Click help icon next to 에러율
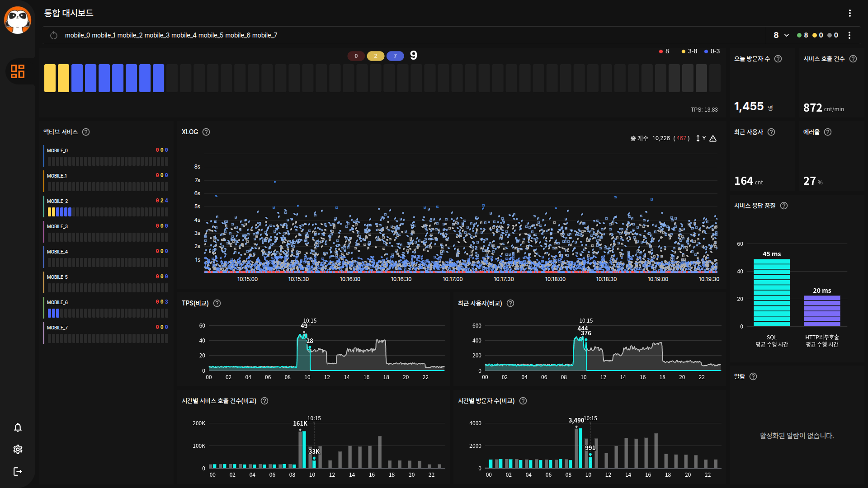This screenshot has width=868, height=488. tap(828, 132)
